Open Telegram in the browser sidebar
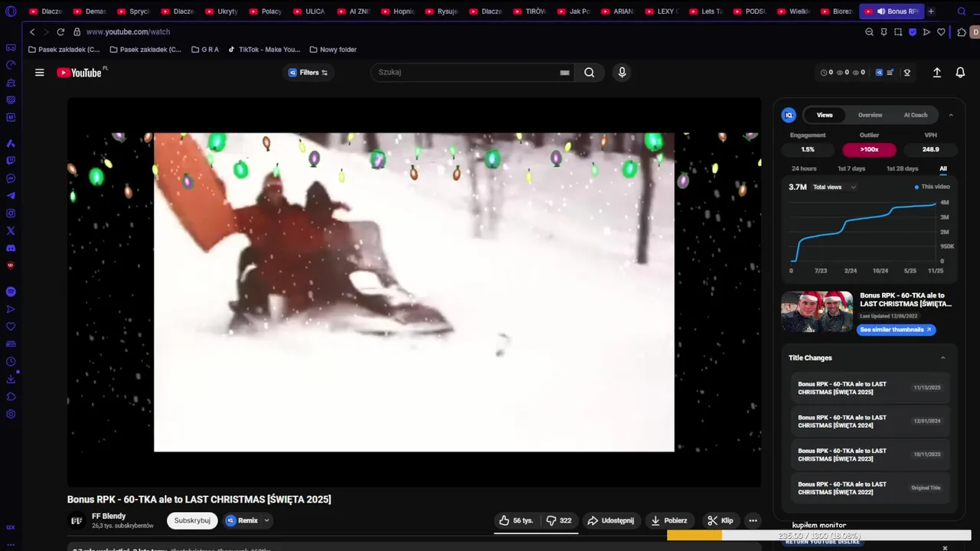The image size is (980, 551). [11, 196]
